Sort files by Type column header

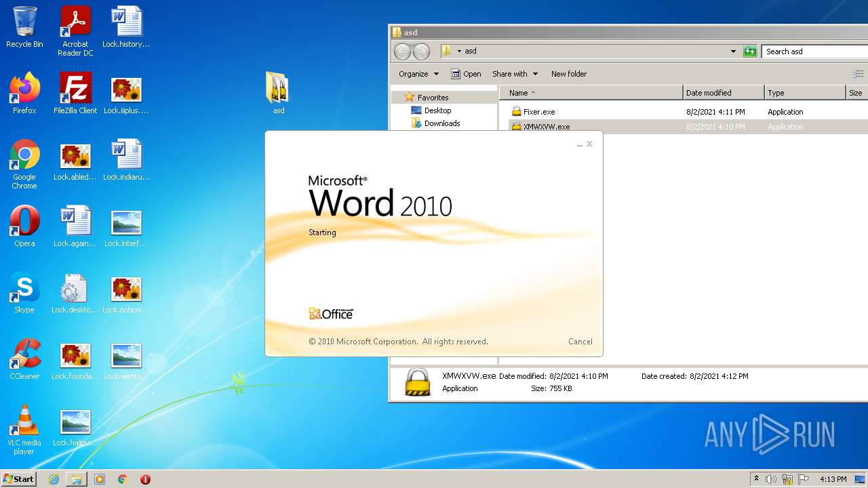pyautogui.click(x=805, y=93)
